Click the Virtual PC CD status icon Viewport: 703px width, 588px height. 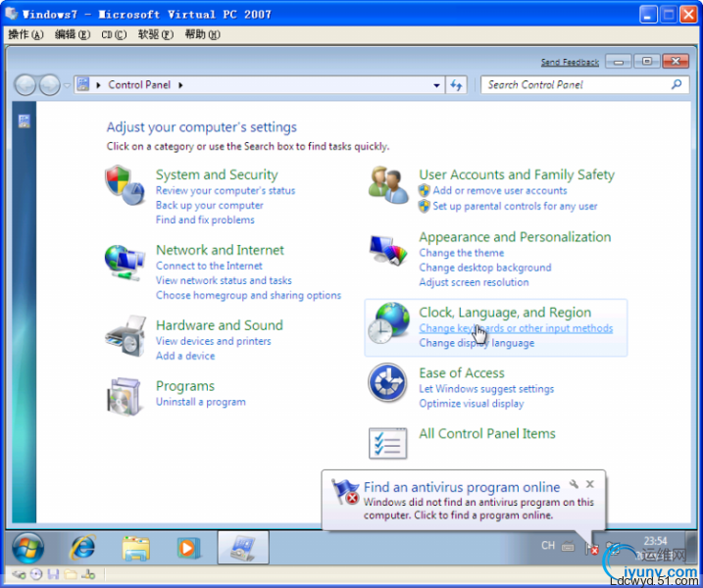[36, 574]
